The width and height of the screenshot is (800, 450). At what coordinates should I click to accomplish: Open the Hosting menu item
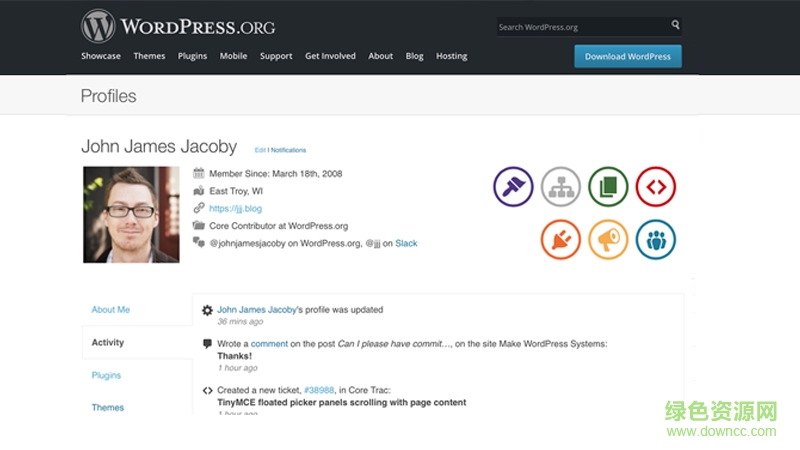coord(452,56)
